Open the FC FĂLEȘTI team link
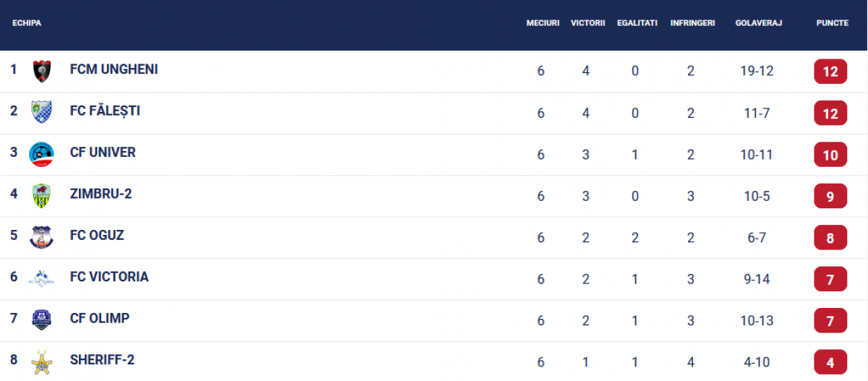Image resolution: width=868 pixels, height=381 pixels. pyautogui.click(x=105, y=111)
